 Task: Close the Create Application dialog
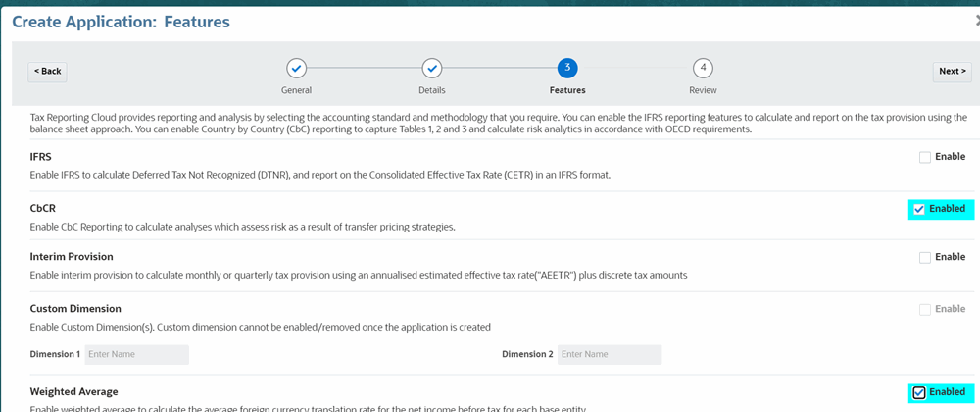pyautogui.click(x=977, y=21)
